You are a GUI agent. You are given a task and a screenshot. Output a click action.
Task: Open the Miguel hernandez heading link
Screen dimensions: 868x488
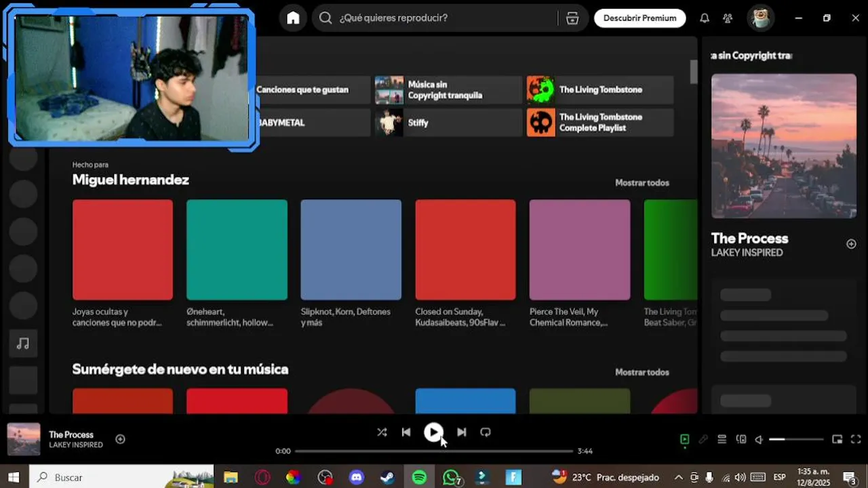pyautogui.click(x=130, y=180)
